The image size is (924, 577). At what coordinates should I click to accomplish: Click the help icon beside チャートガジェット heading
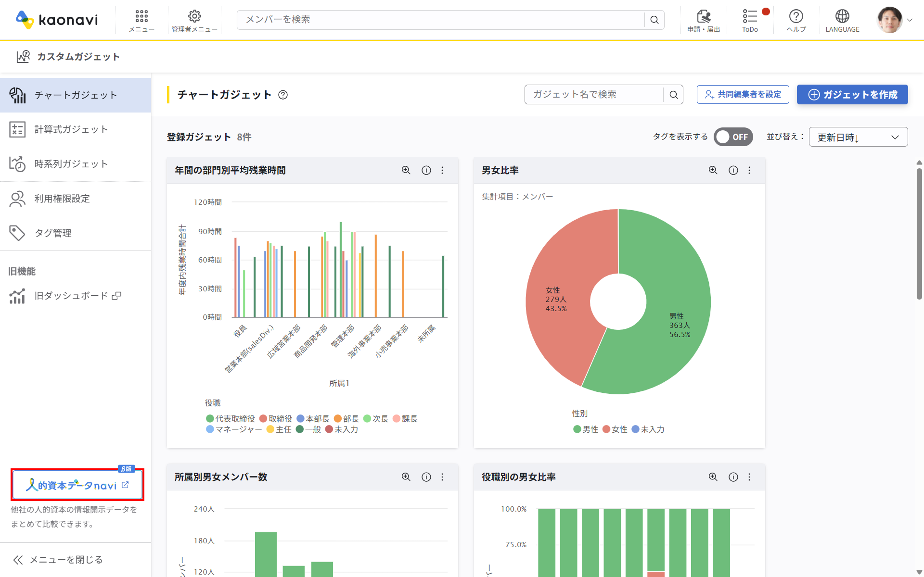283,95
